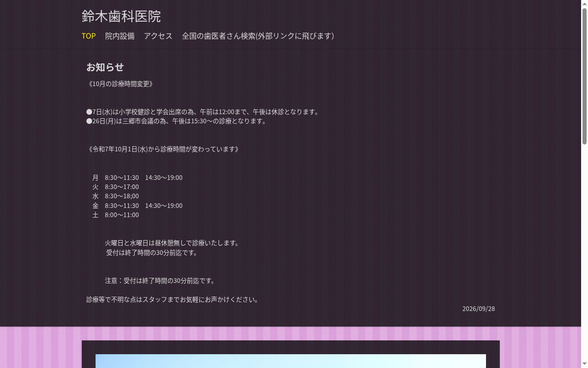Viewport: 588px width, 368px height.
Task: Click the 鈴木歯科医院 site title
Action: coord(121,16)
